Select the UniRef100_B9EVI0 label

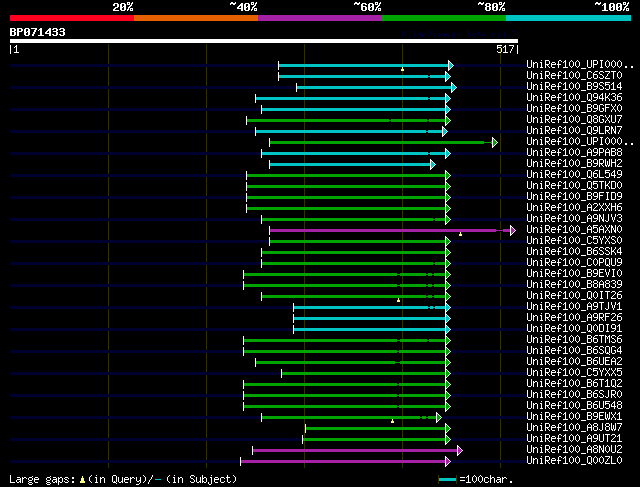[574, 274]
